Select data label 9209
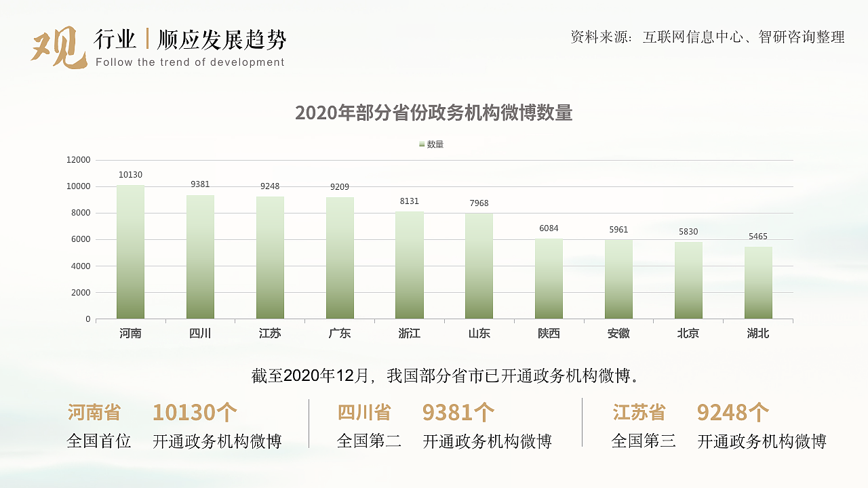868x488 pixels. [x=340, y=187]
